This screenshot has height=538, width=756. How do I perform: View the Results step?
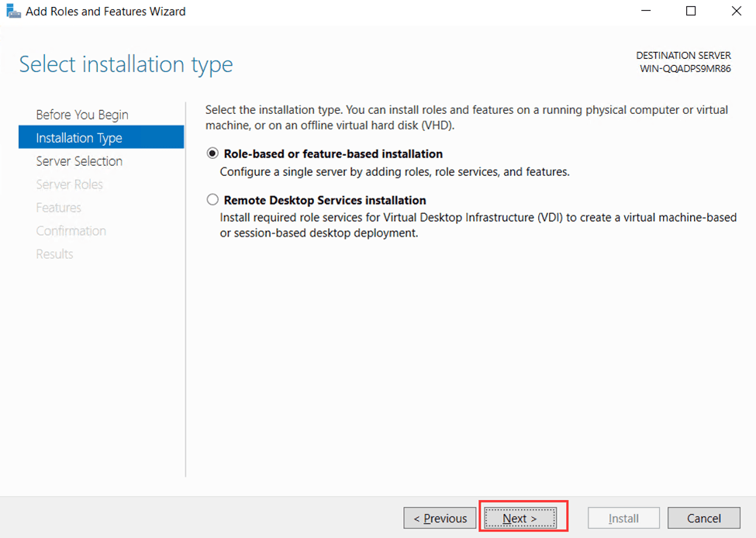54,253
